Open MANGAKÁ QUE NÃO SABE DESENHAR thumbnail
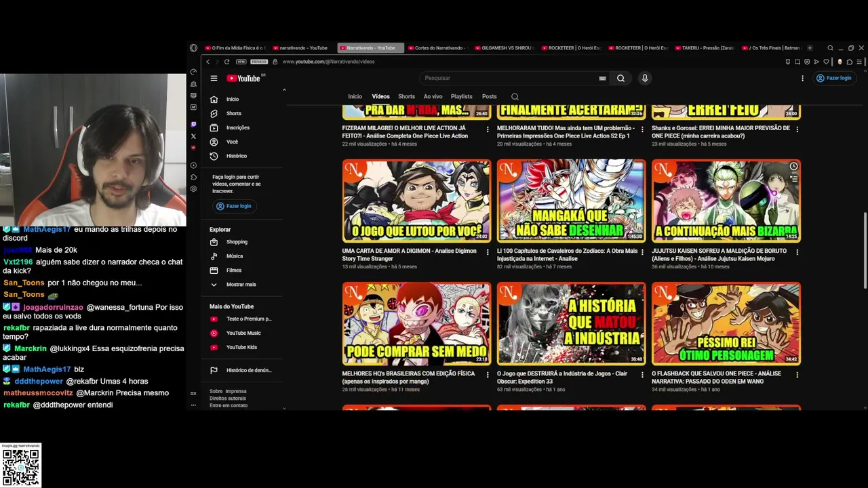The height and width of the screenshot is (488, 868). pos(571,201)
